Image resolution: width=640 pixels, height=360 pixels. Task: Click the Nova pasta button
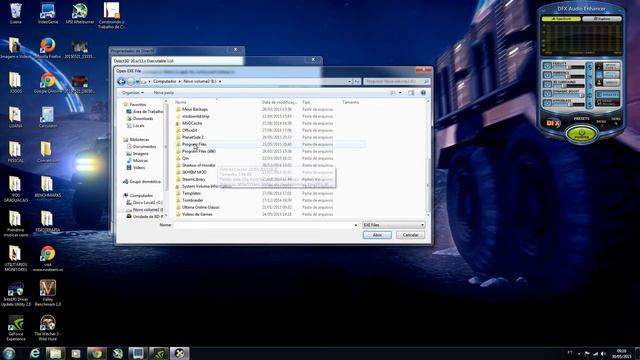pyautogui.click(x=164, y=93)
